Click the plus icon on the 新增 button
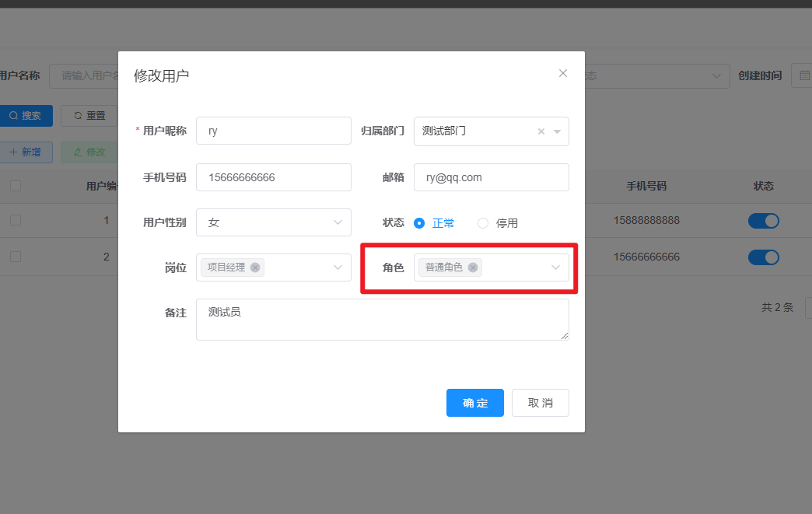This screenshot has width=812, height=514. click(14, 152)
